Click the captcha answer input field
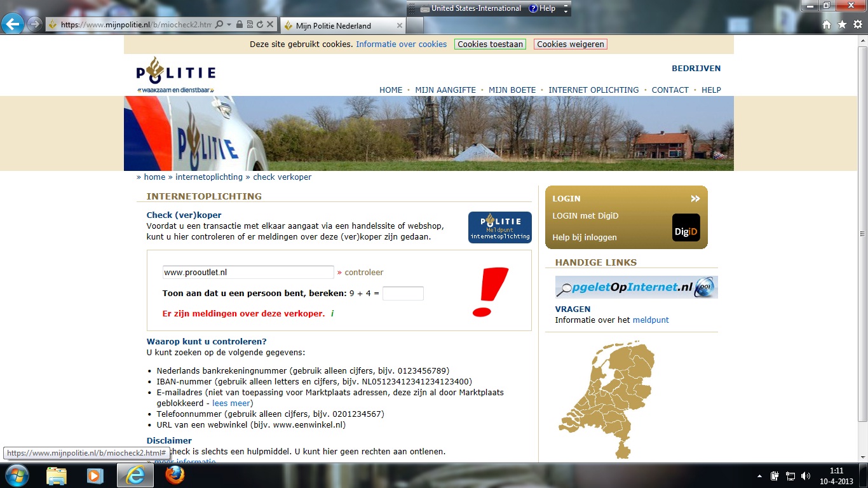Image resolution: width=868 pixels, height=488 pixels. [x=403, y=294]
